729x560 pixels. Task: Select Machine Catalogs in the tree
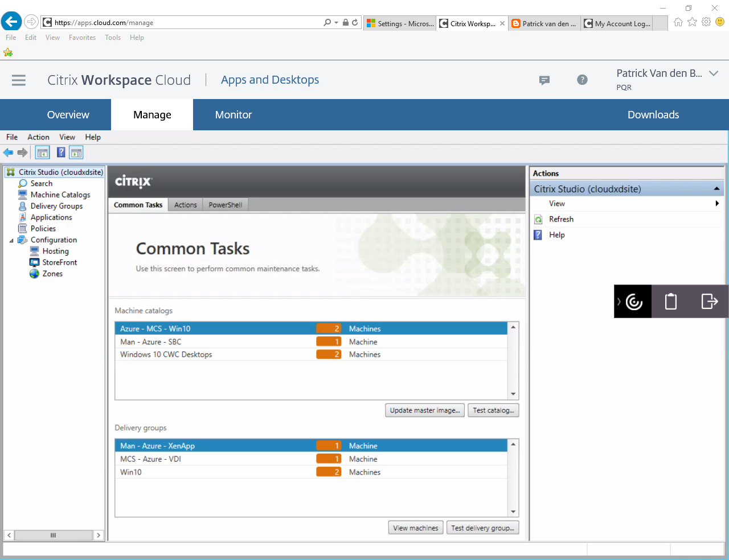(x=60, y=195)
